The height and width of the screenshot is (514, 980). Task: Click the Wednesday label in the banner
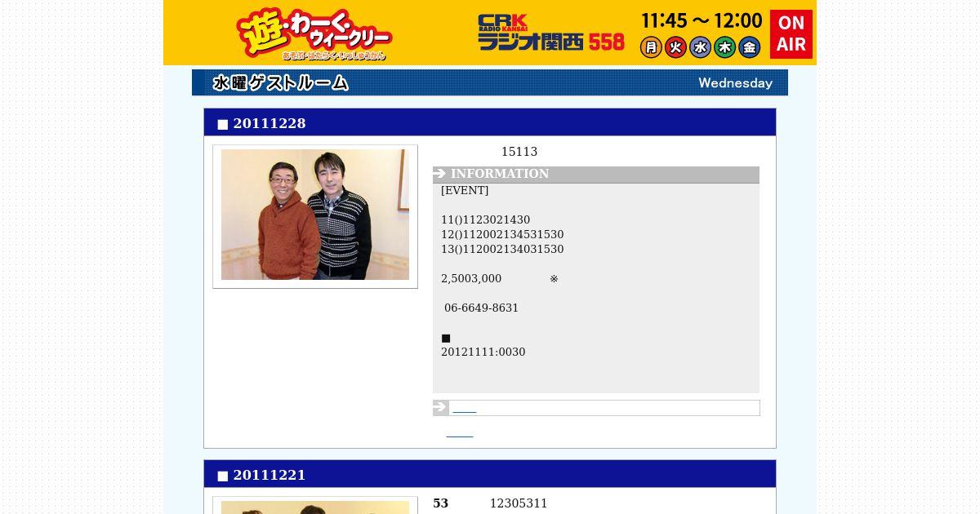pos(735,83)
